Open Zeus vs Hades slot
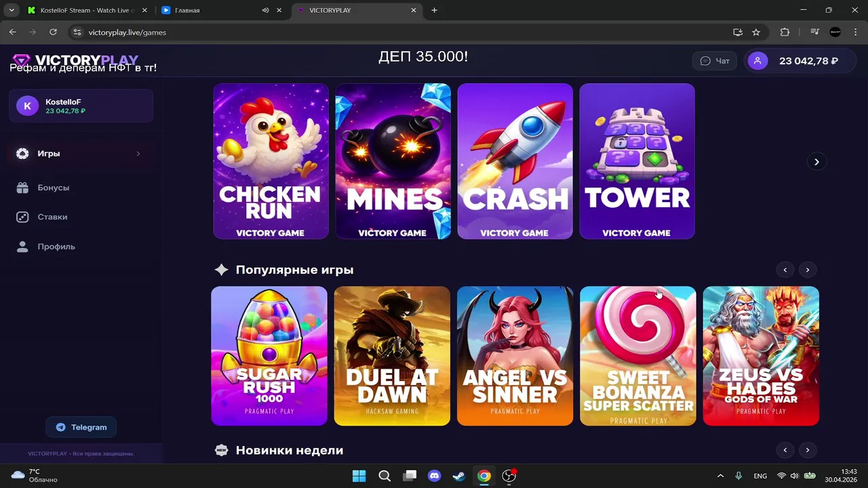 tap(761, 356)
